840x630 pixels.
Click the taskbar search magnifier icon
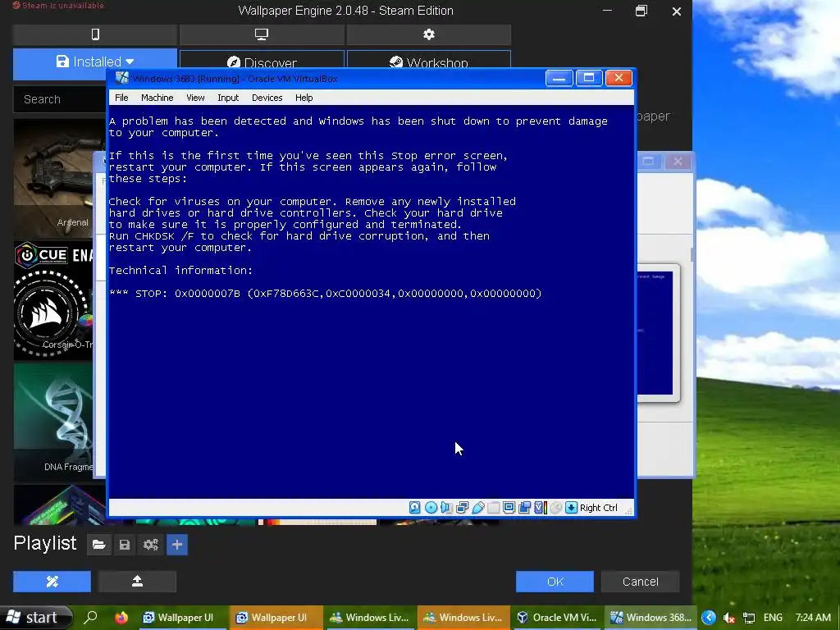point(90,617)
